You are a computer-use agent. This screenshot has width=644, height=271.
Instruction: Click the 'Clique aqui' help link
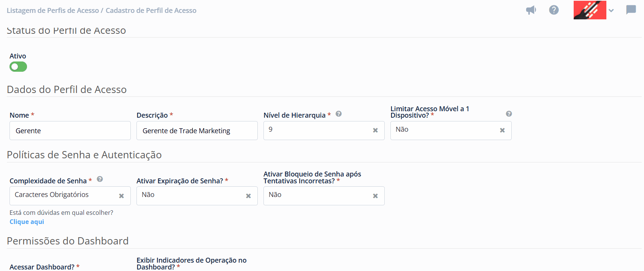(27, 222)
